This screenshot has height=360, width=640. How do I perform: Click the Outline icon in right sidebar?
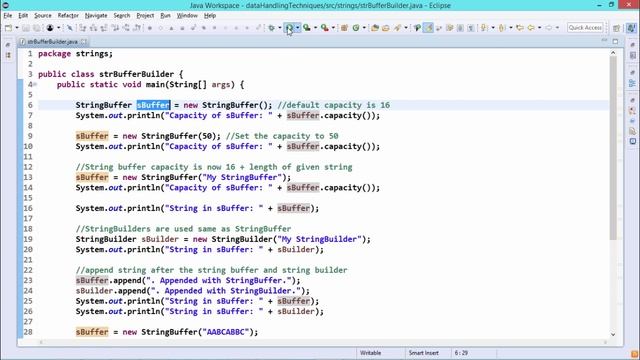(632, 83)
